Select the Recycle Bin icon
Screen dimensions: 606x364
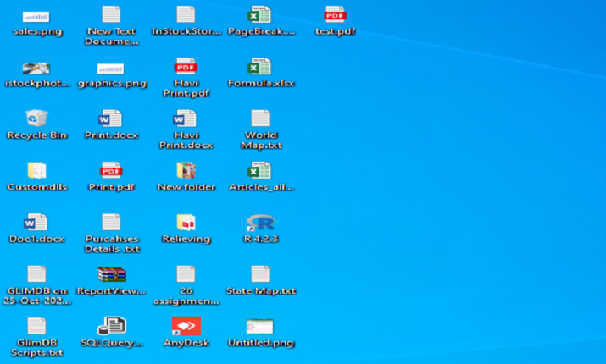click(x=36, y=118)
